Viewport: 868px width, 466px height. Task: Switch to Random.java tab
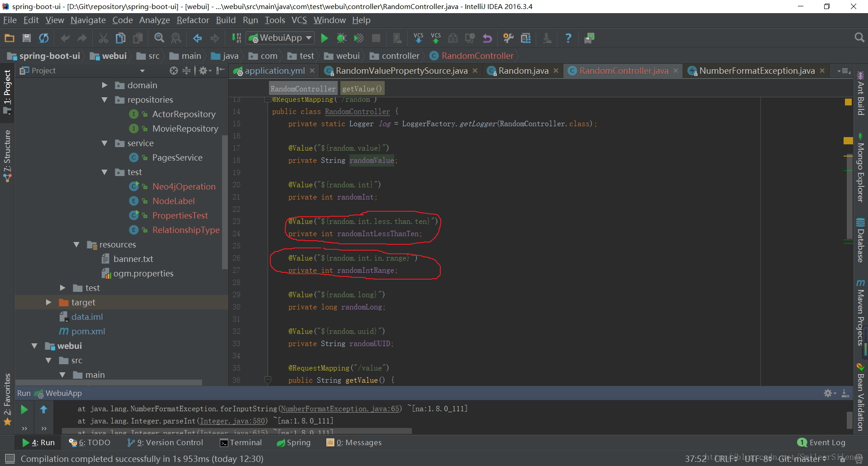pyautogui.click(x=523, y=71)
